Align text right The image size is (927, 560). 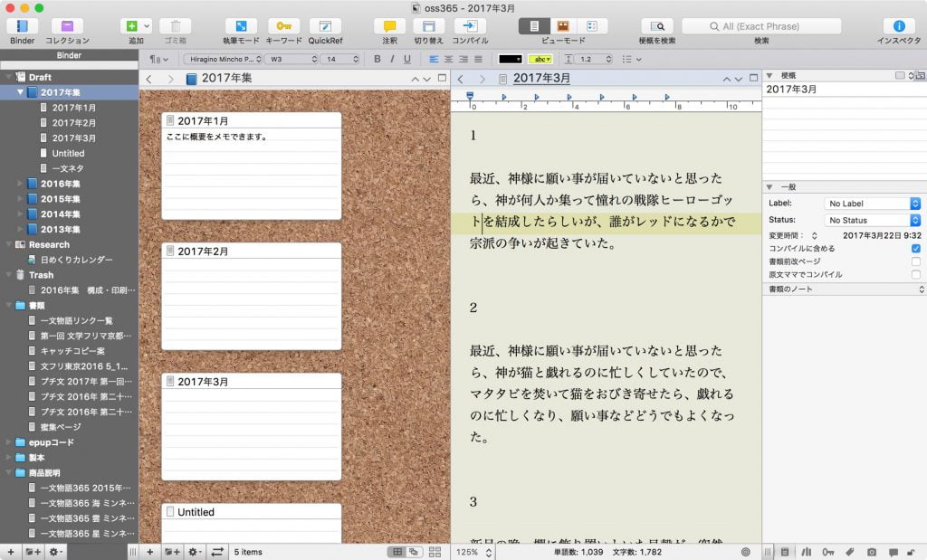(463, 59)
